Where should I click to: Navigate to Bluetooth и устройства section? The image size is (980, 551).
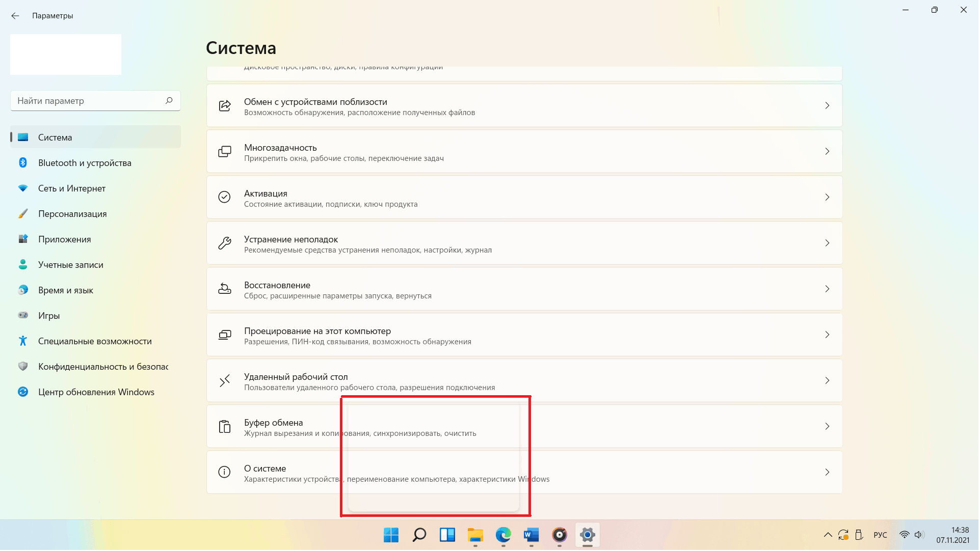click(x=84, y=162)
